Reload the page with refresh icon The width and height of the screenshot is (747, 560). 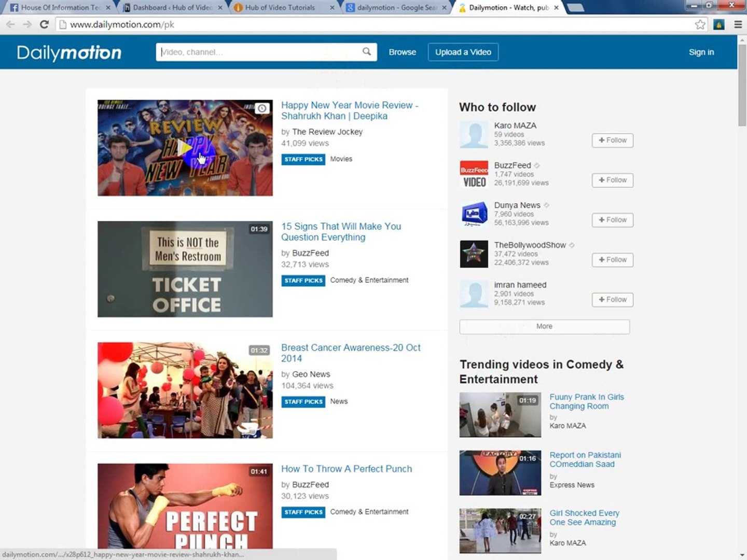(x=45, y=24)
